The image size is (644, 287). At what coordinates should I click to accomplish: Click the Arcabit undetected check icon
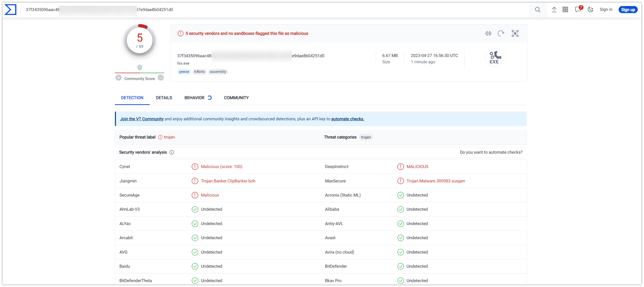195,238
